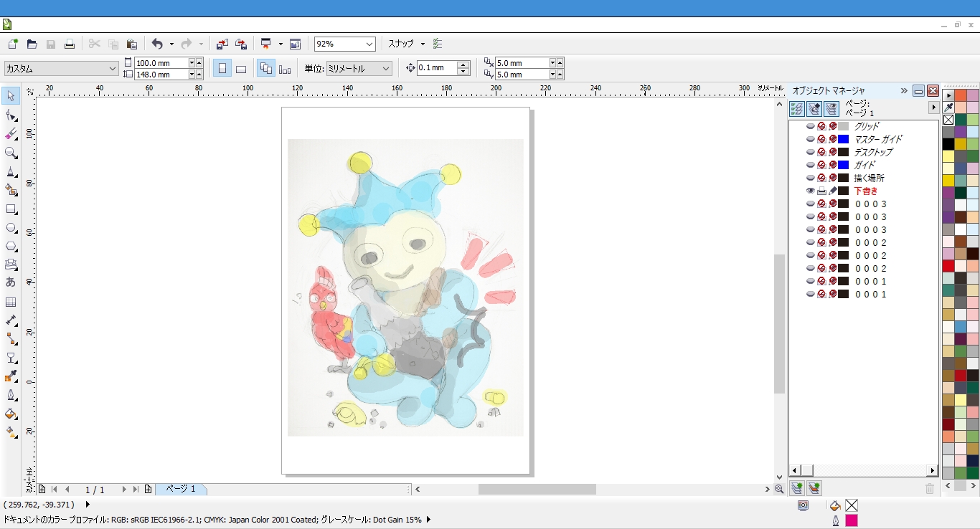Image resolution: width=980 pixels, height=529 pixels.
Task: Click the page width 100.0 mm field
Action: 161,63
